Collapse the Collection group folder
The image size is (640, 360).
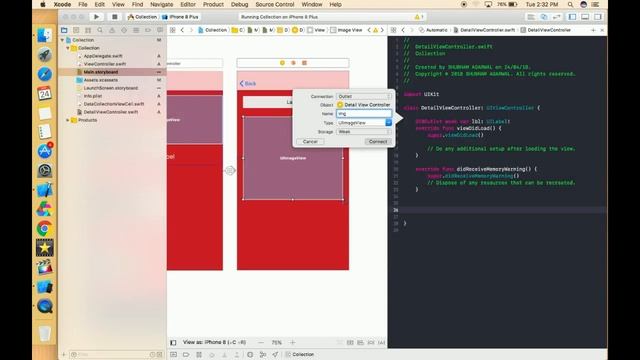click(68, 48)
